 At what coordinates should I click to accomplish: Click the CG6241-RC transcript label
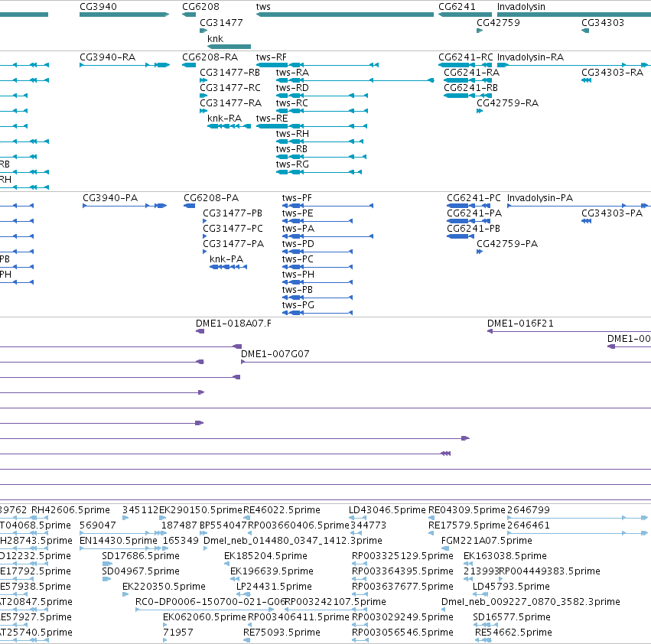[466, 57]
